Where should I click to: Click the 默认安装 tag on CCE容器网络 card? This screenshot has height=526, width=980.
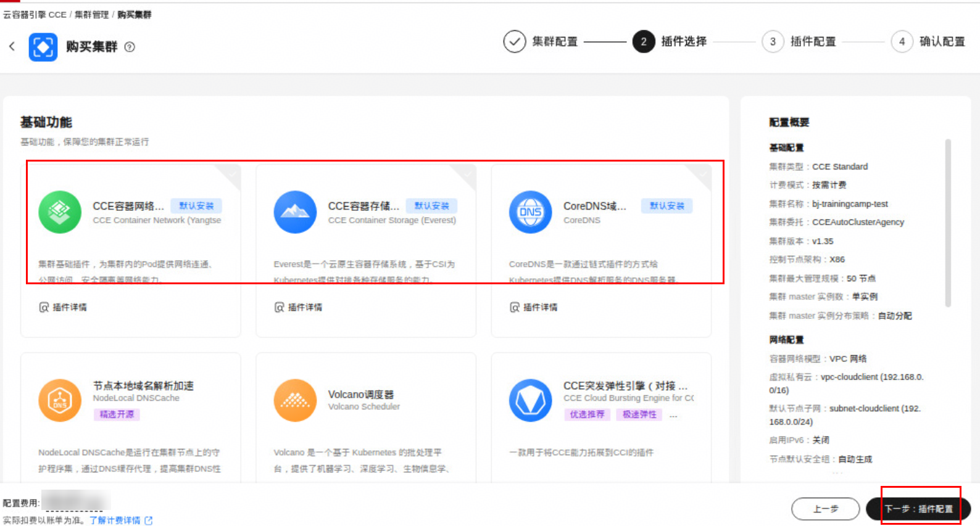196,206
